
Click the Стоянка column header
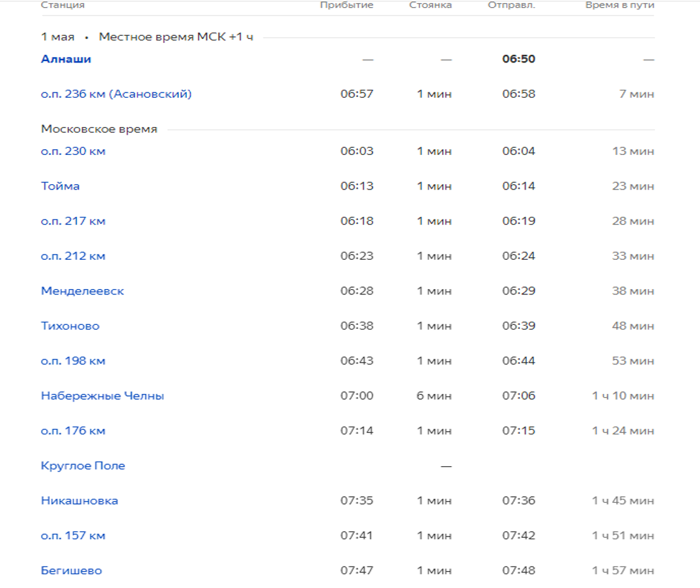coord(430,5)
